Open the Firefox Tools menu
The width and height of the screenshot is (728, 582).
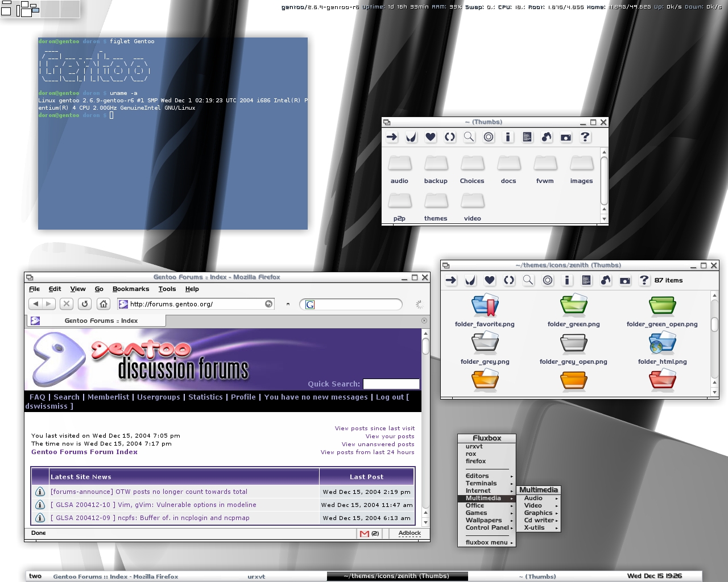click(167, 289)
